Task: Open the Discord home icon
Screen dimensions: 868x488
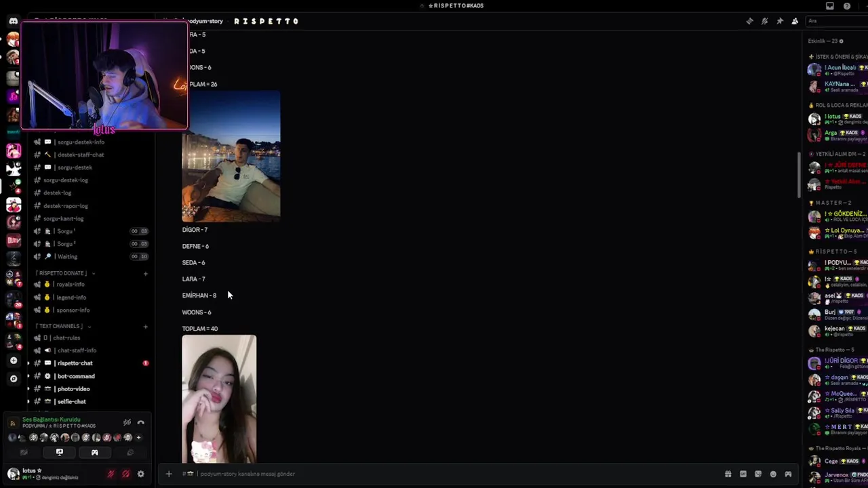Action: [x=13, y=21]
